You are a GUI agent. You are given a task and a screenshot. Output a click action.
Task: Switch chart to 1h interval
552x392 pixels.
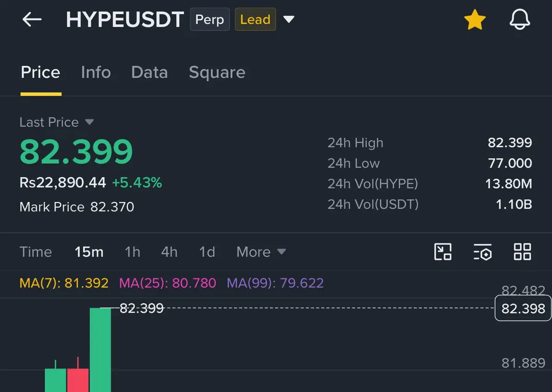132,252
